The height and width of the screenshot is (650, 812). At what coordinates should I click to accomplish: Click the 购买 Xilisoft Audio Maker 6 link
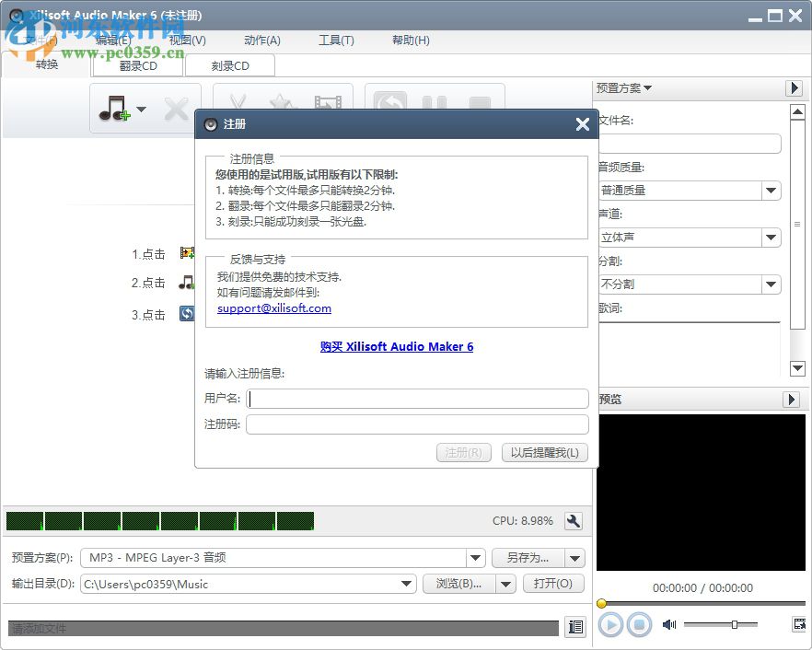396,346
